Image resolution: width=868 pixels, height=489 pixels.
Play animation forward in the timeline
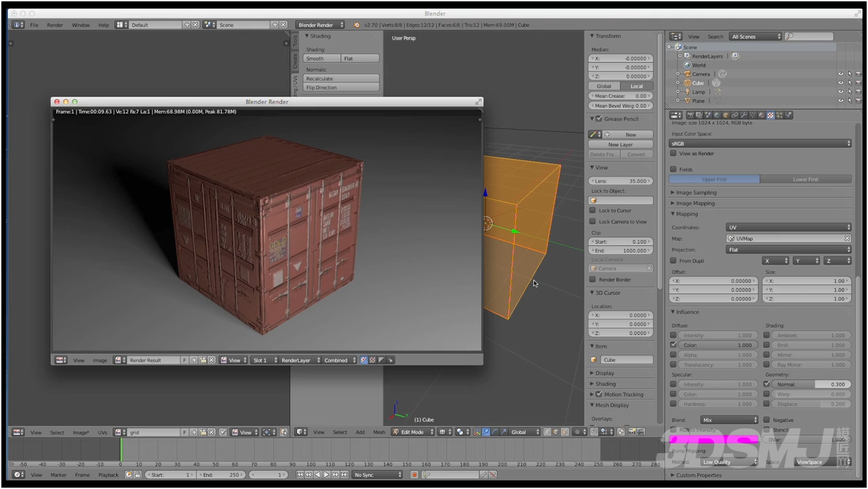point(327,475)
